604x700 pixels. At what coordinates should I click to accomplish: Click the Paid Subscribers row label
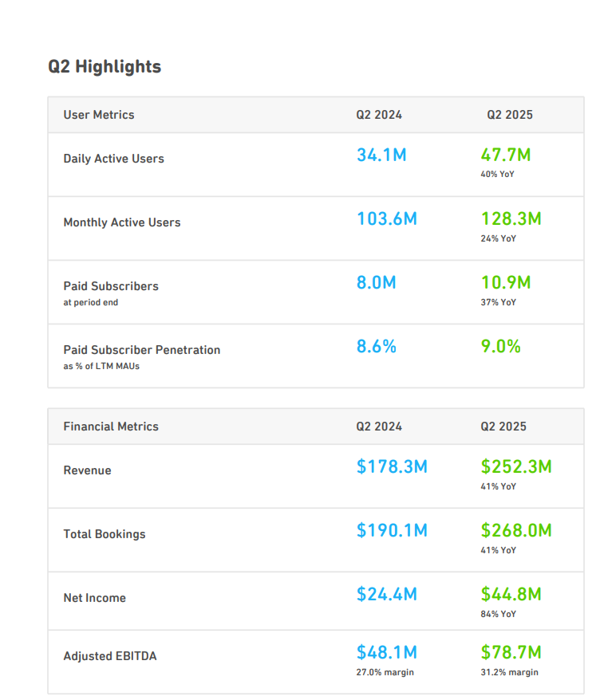[111, 286]
